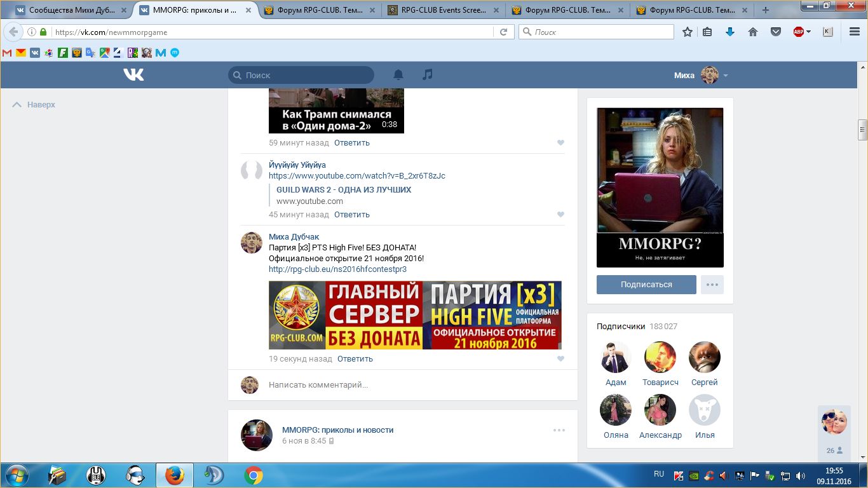Open Google Chrome from taskbar
The image size is (868, 488).
point(254,475)
